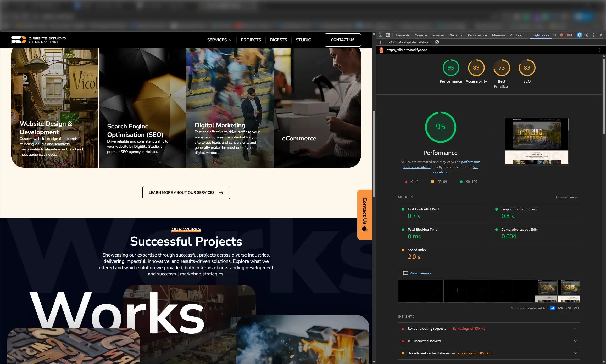This screenshot has width=606, height=364.
Task: Open the Website Design & Development card
Action: coord(55,108)
